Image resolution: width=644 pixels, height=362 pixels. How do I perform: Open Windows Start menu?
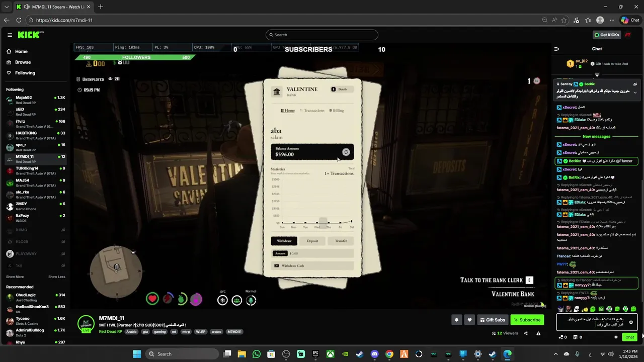click(137, 354)
